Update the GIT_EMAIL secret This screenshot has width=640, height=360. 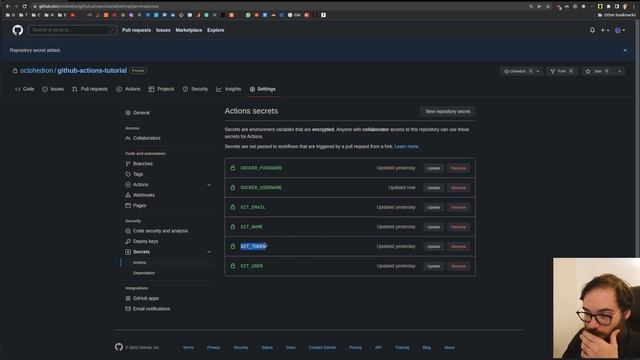tap(433, 207)
